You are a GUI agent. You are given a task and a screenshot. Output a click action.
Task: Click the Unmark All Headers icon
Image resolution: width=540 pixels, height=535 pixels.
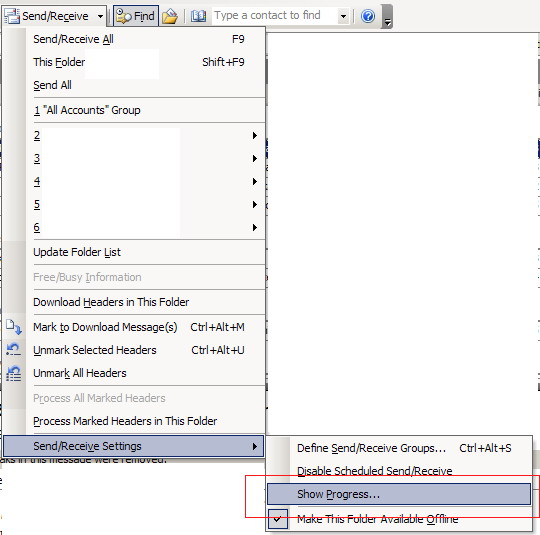click(14, 373)
